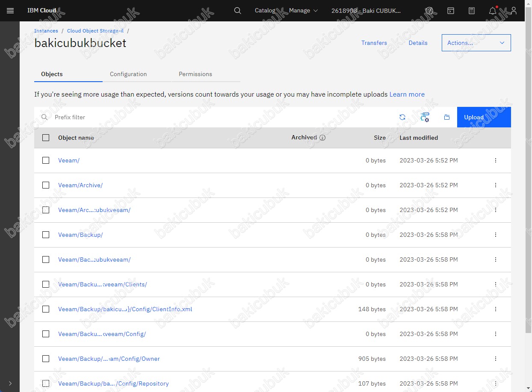Click the Upload button
The image size is (532, 392).
pyautogui.click(x=484, y=117)
